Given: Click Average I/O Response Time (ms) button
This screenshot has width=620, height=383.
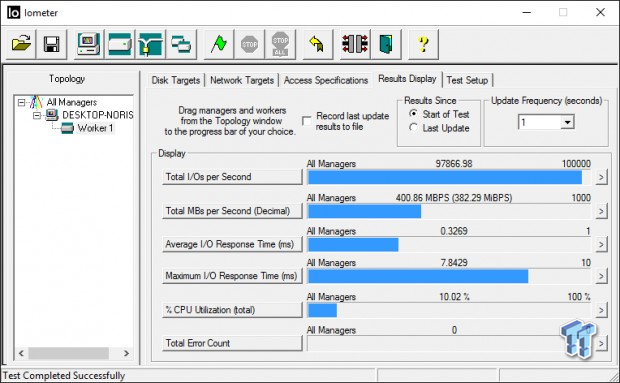Looking at the screenshot, I should 232,244.
